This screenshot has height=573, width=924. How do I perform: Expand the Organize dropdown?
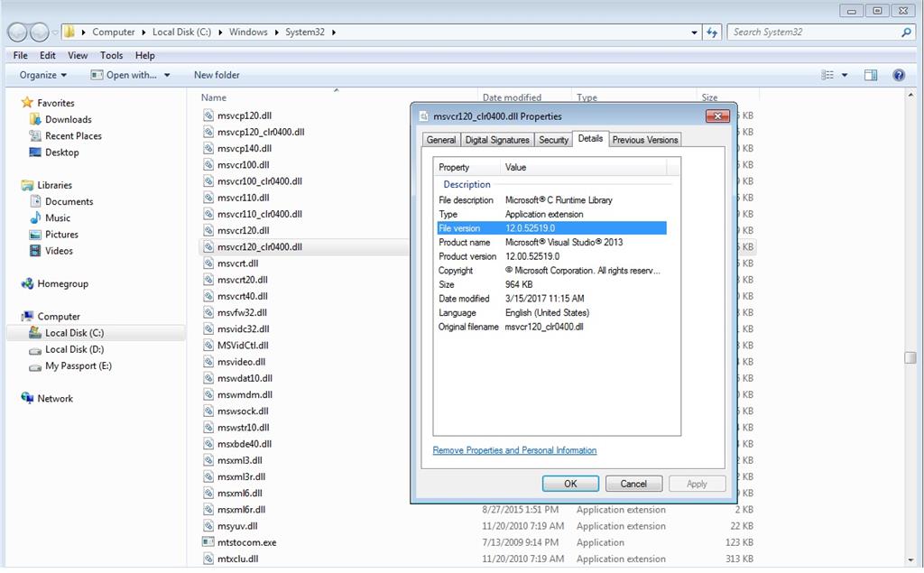[x=42, y=75]
